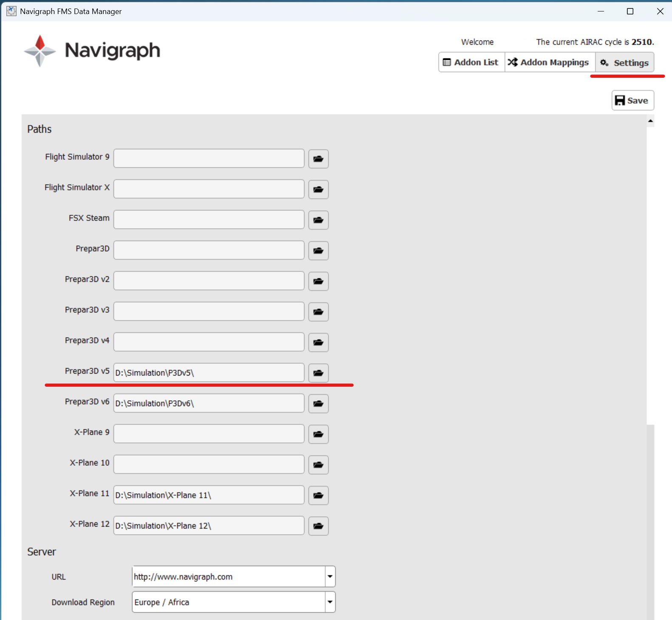Maximize the Navigraph FMS Data Manager window
Screen dimensions: 672x620
click(630, 11)
